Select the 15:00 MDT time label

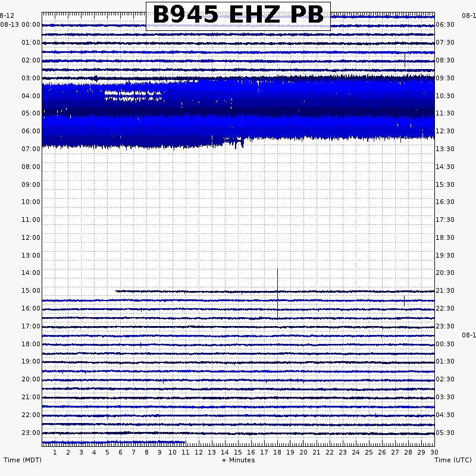[31, 290]
